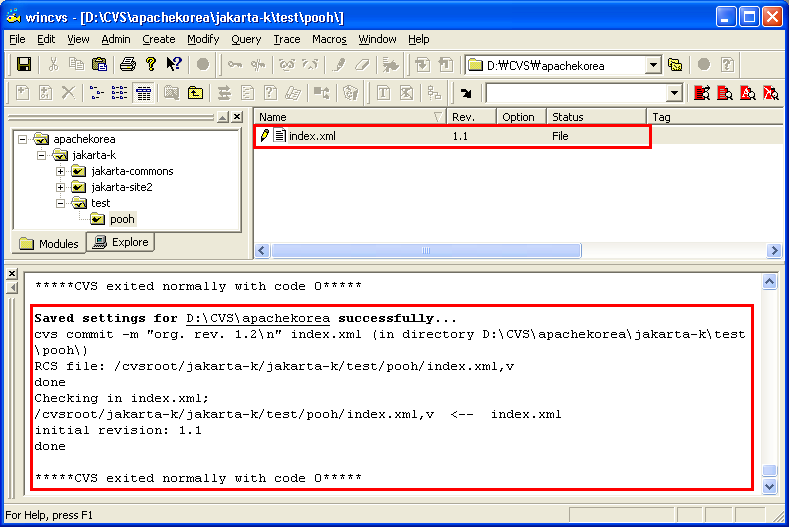Toggle the detailed list view icon
Viewport: 789px width, 527px height.
click(143, 93)
